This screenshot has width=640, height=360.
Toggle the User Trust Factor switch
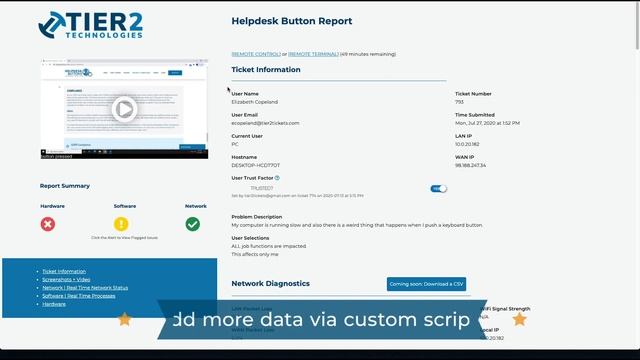coord(438,189)
